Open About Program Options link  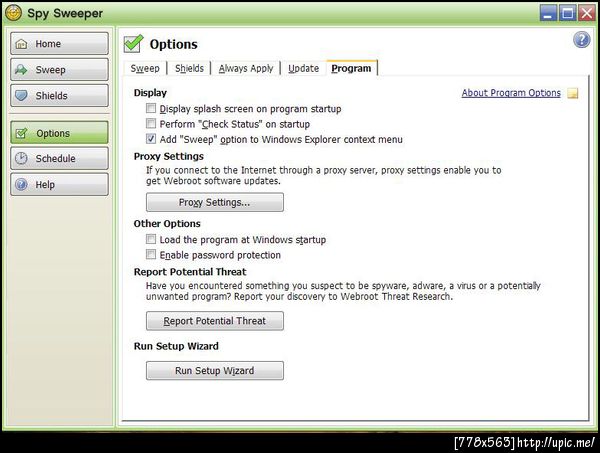(x=511, y=93)
